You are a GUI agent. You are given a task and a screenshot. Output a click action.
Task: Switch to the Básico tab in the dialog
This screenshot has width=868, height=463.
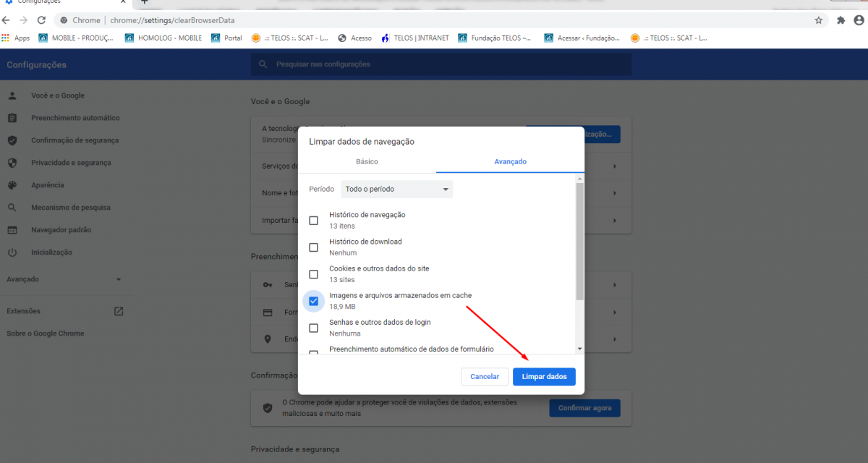367,161
